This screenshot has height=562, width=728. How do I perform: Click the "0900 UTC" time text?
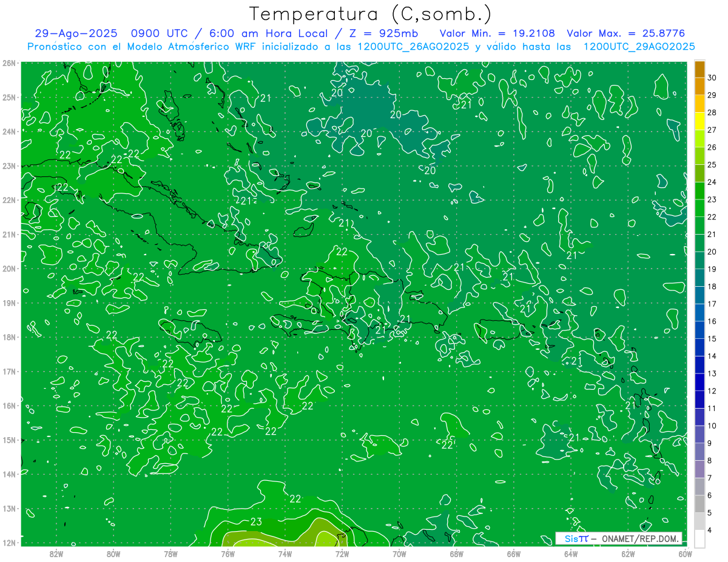[160, 34]
